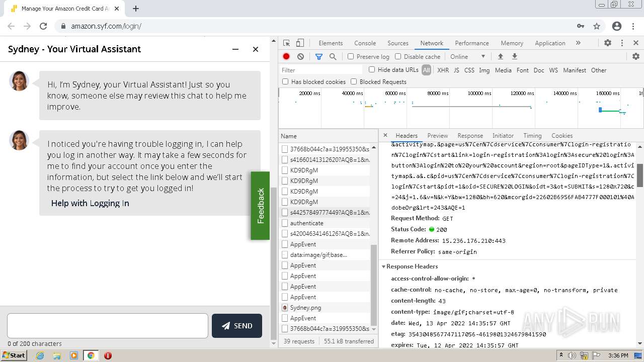Focus the chat message input box
Viewport: 644px width, 362px height.
(x=108, y=326)
